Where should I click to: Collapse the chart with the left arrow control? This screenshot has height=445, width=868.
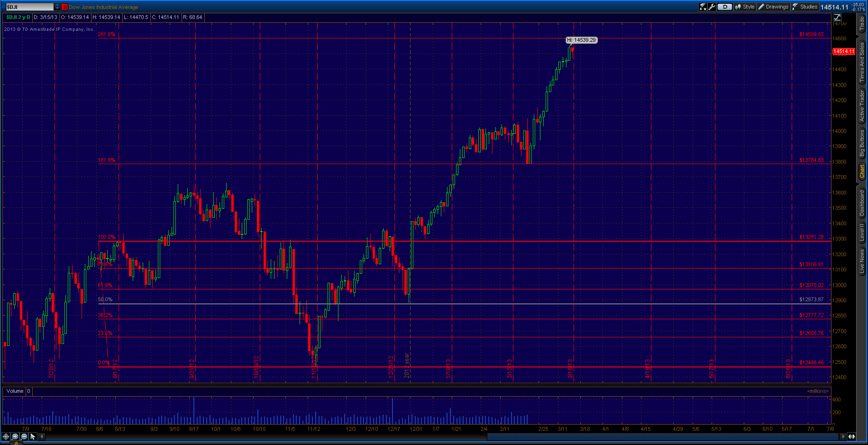pos(41,436)
